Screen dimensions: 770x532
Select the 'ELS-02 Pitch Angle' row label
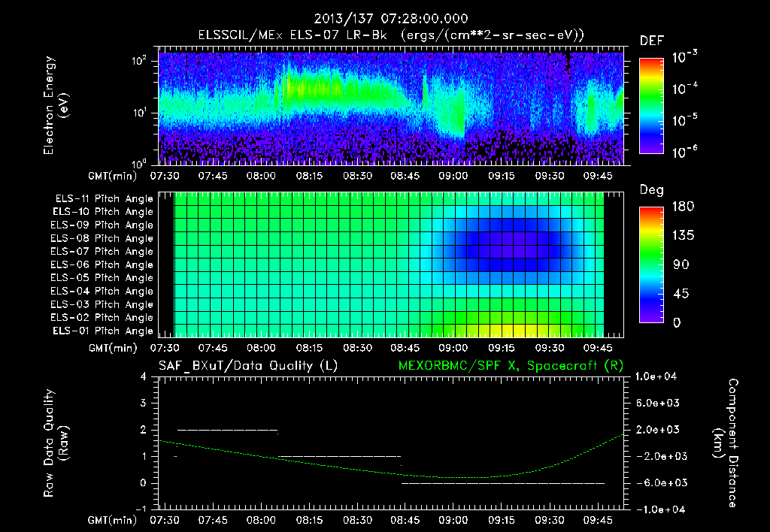coord(102,318)
